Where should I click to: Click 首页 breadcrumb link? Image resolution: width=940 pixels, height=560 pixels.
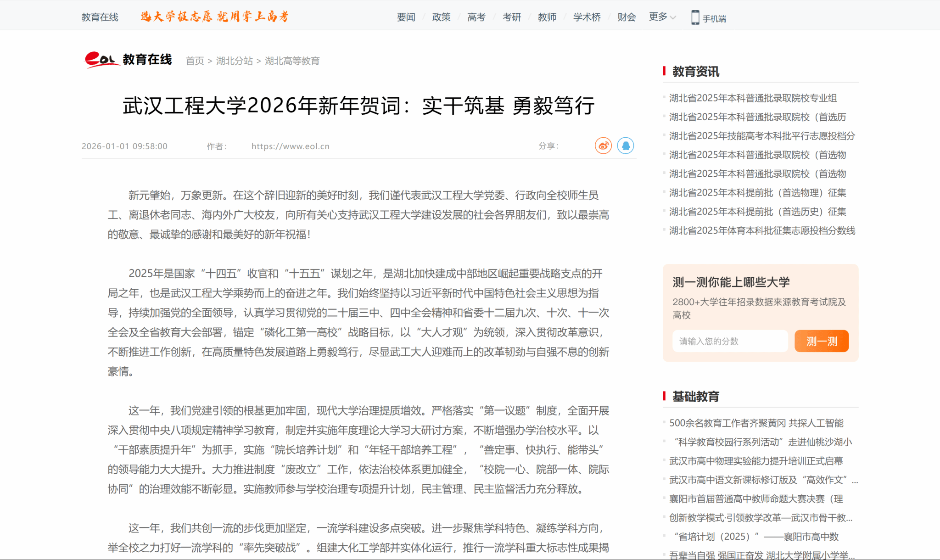[x=195, y=61]
